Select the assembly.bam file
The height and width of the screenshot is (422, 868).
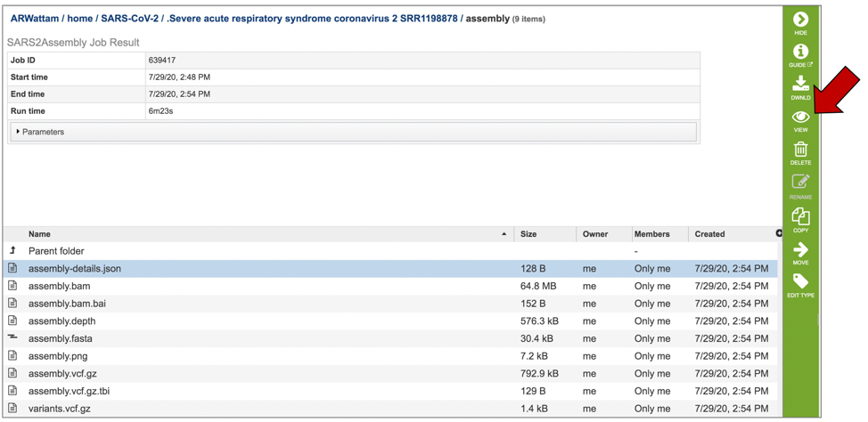pyautogui.click(x=59, y=286)
